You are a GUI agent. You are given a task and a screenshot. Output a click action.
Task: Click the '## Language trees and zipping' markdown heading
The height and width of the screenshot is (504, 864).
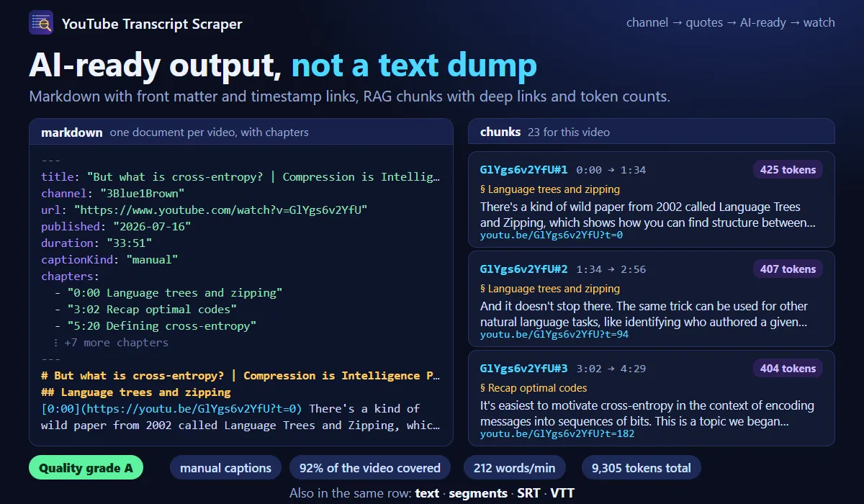[x=136, y=392]
